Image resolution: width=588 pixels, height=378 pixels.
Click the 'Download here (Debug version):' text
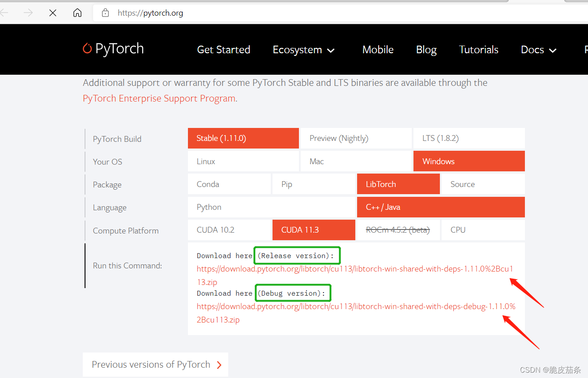tap(261, 293)
